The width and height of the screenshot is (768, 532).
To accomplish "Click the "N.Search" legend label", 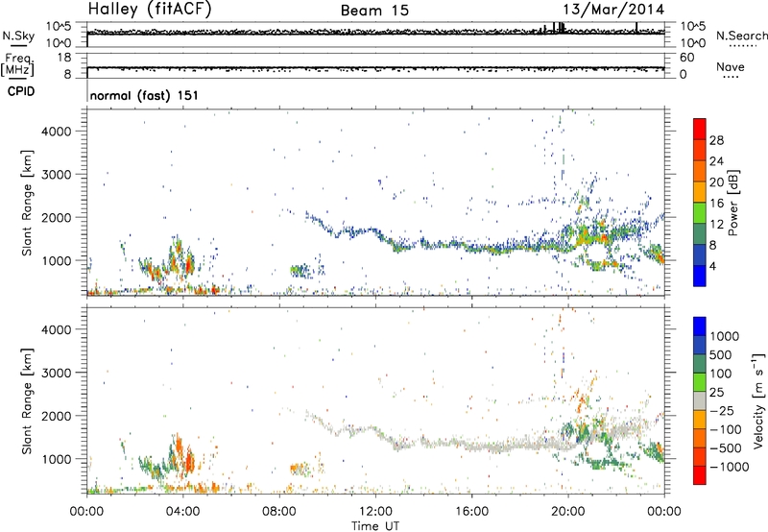I will pos(741,36).
